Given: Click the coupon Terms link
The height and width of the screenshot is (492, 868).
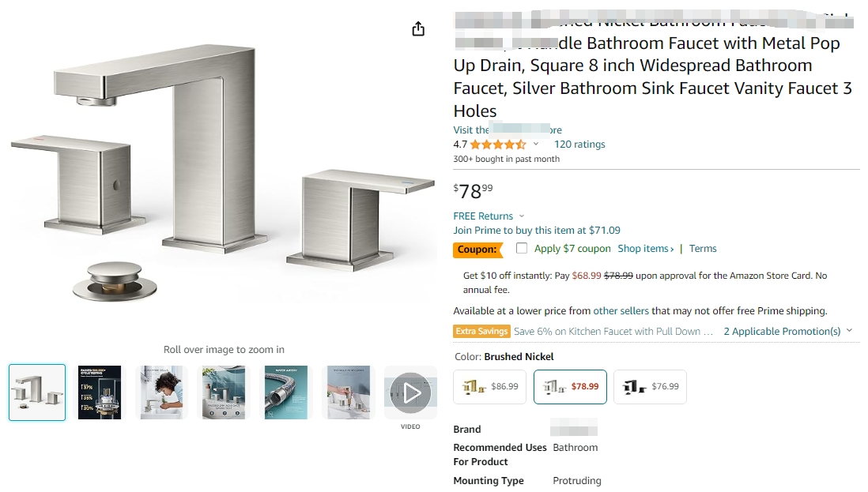Looking at the screenshot, I should coord(703,248).
